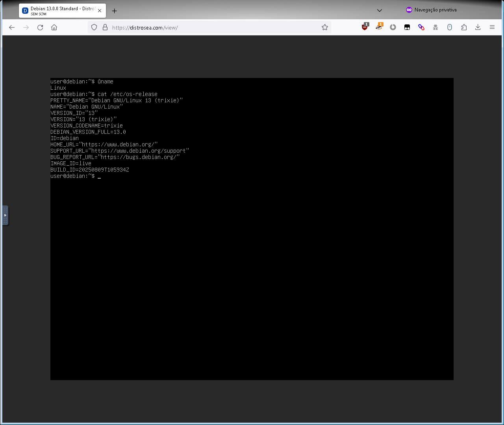The height and width of the screenshot is (425, 504).
Task: Click the mouse-shaped extension icon
Action: [x=450, y=27]
